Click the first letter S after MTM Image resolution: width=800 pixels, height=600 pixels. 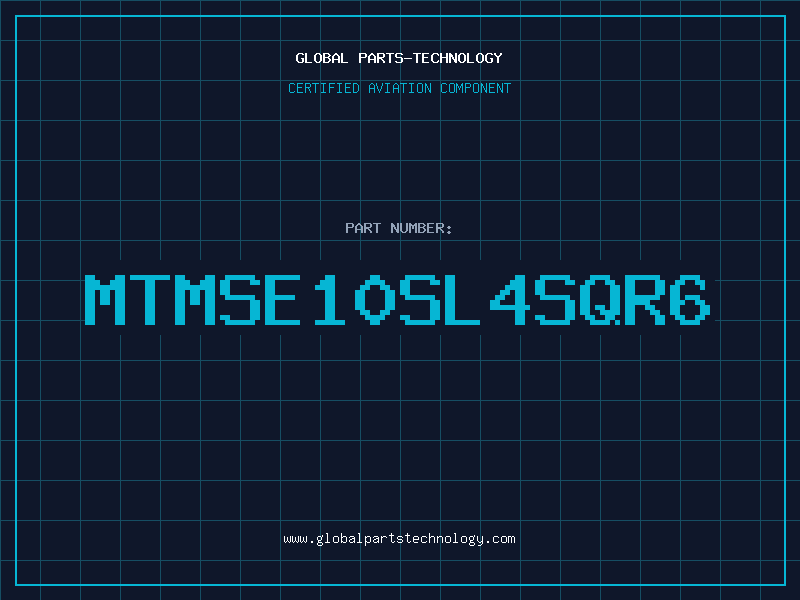240,299
